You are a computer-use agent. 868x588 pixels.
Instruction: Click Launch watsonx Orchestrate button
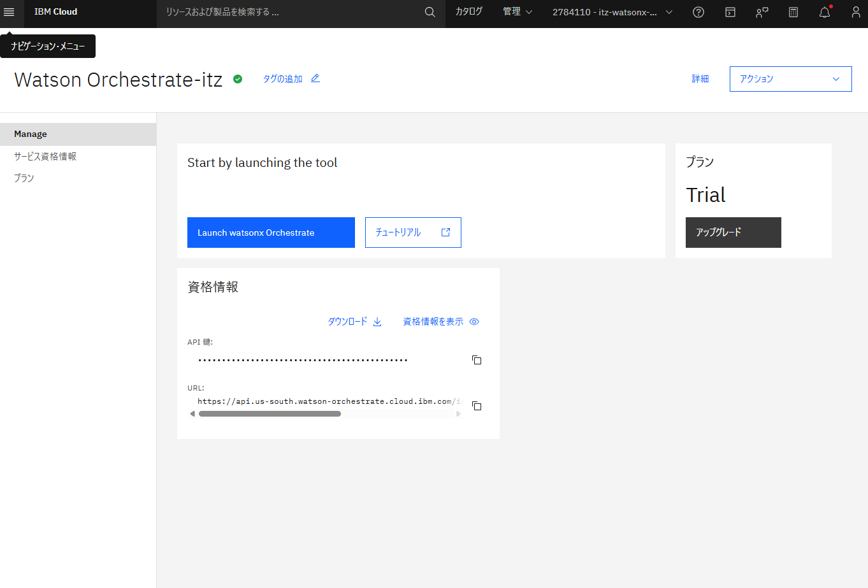point(271,233)
